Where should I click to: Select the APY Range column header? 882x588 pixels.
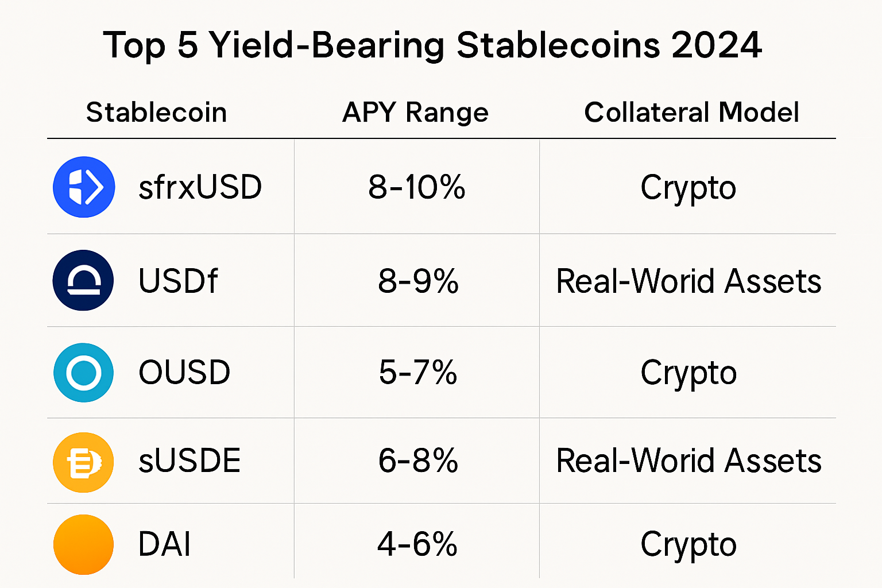point(415,113)
